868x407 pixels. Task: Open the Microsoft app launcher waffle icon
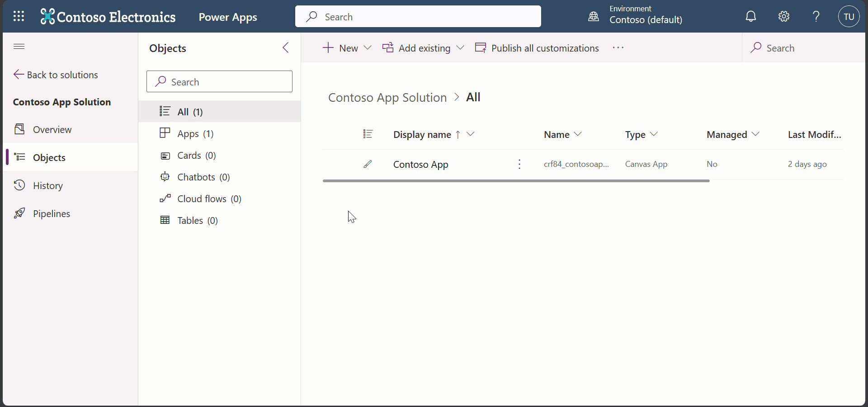tap(19, 16)
